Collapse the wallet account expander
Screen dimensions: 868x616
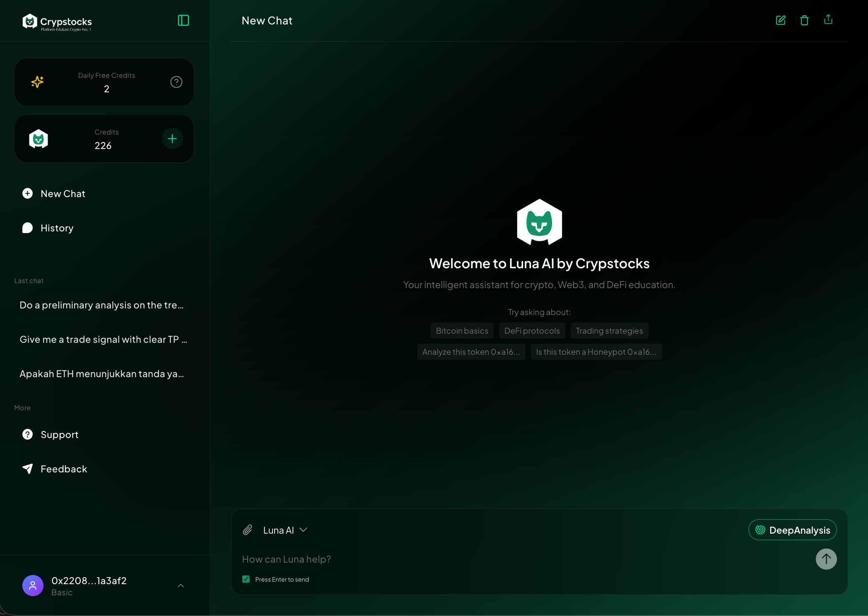coord(181,586)
